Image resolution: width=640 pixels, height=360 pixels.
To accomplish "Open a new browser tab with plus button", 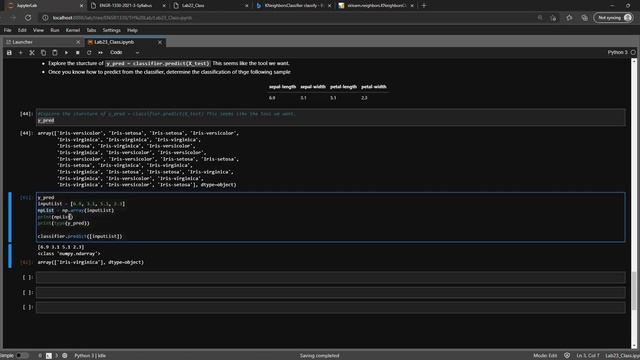I will pos(424,6).
